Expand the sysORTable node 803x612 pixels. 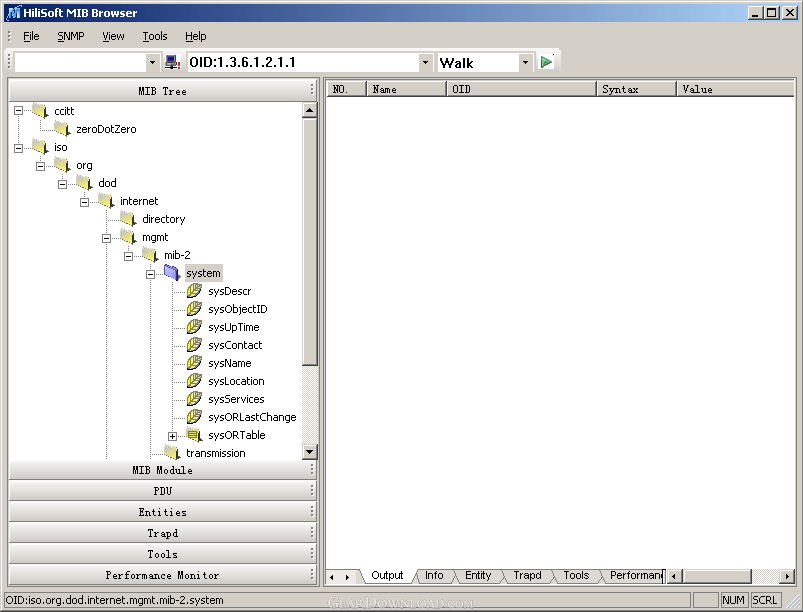173,436
